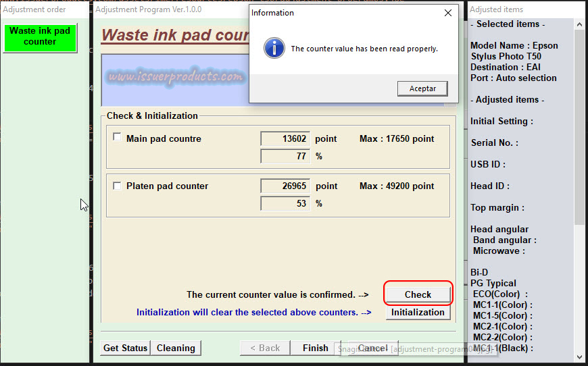This screenshot has width=588, height=366.
Task: Click the blue information icon in dialog
Action: tap(274, 49)
